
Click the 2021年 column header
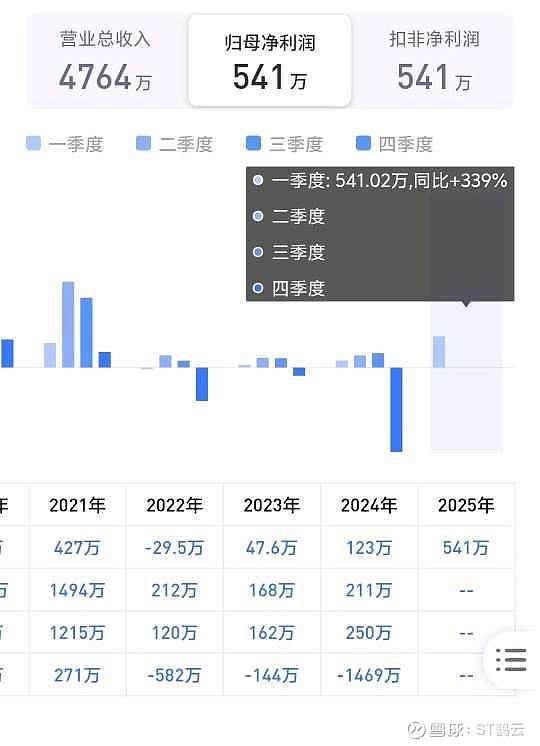(x=78, y=505)
